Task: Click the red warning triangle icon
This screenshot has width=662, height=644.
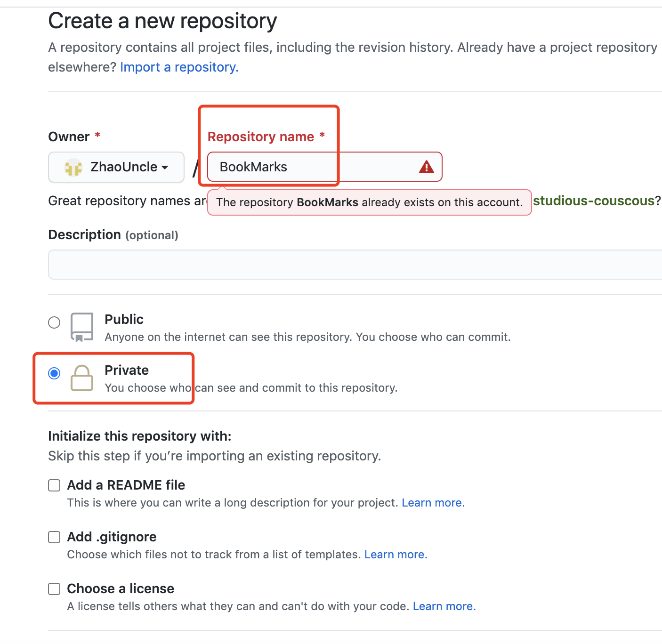Action: tap(426, 167)
